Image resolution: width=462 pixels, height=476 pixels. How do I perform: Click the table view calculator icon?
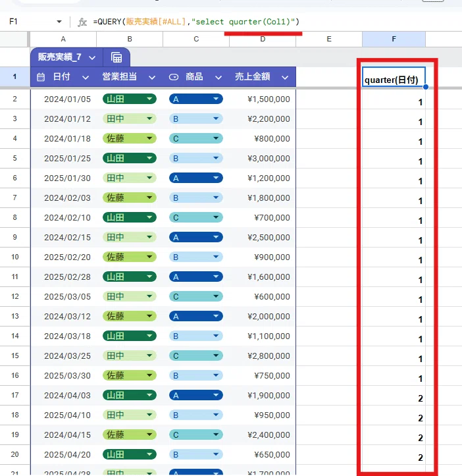116,57
